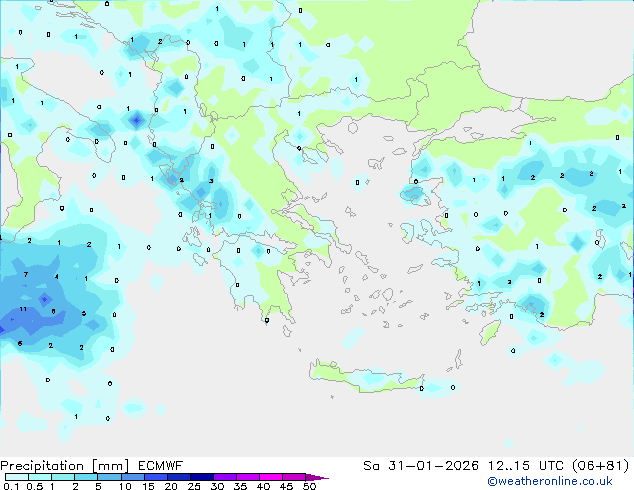Screen dimensions: 634x490
Task: Click the 15–20 mm legend color swatch
Action: coord(156,477)
